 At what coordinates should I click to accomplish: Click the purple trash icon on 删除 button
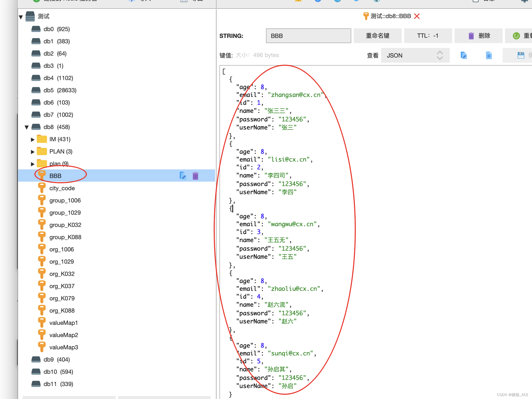click(x=471, y=36)
